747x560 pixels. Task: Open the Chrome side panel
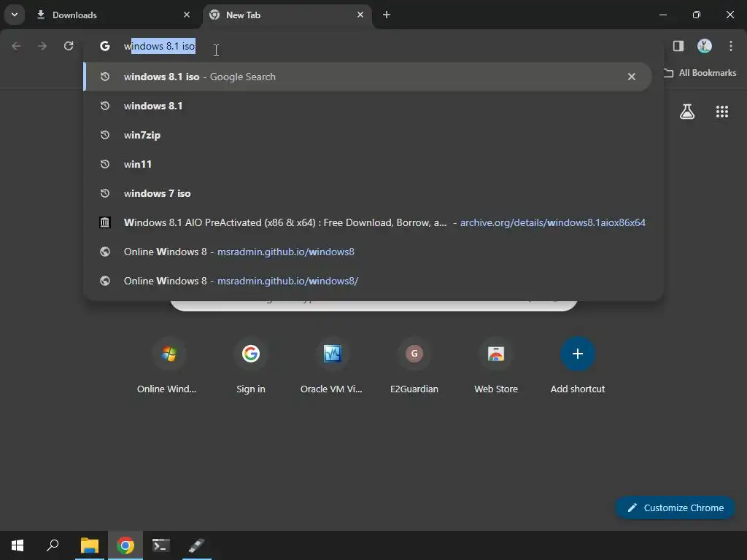(x=678, y=46)
